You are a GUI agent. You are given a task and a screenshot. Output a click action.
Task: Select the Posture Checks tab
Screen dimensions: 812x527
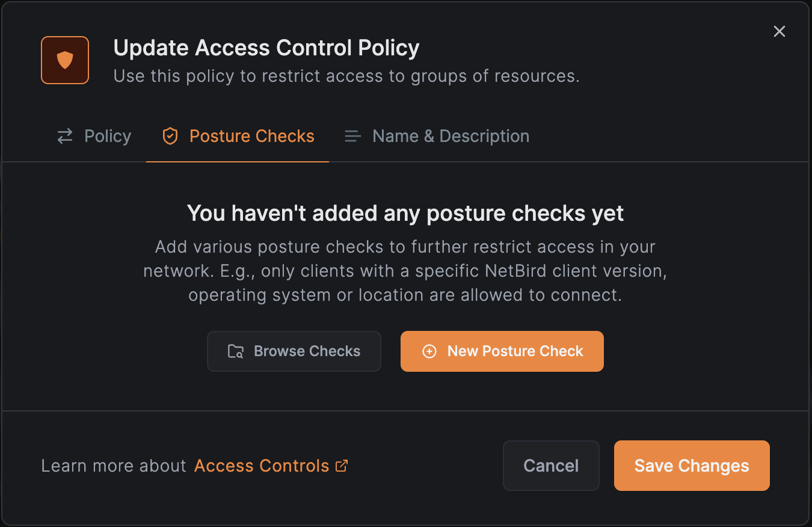251,136
